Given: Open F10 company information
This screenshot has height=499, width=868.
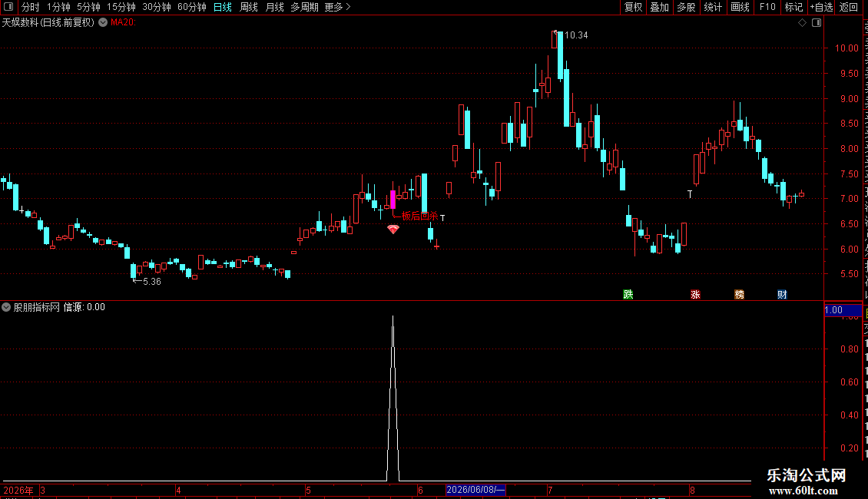Looking at the screenshot, I should (x=767, y=7).
